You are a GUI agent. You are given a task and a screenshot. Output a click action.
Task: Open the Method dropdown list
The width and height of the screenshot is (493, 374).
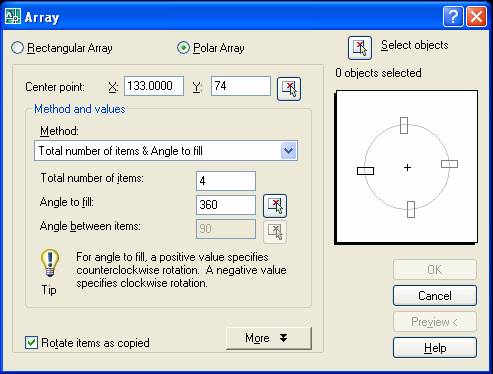click(288, 151)
